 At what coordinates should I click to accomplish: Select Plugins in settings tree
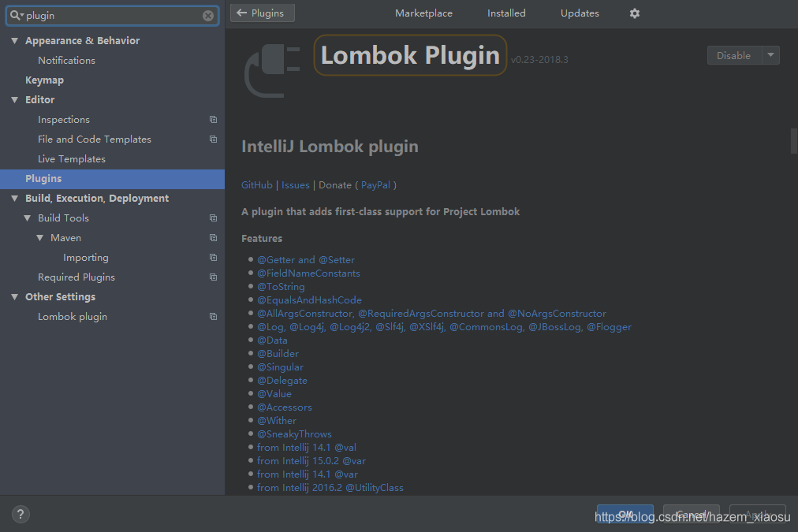point(112,179)
